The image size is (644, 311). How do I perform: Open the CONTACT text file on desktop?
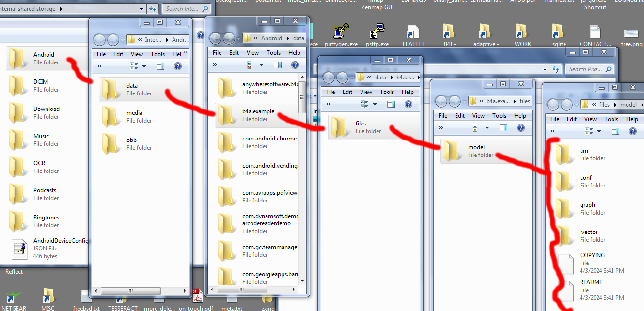point(595,35)
